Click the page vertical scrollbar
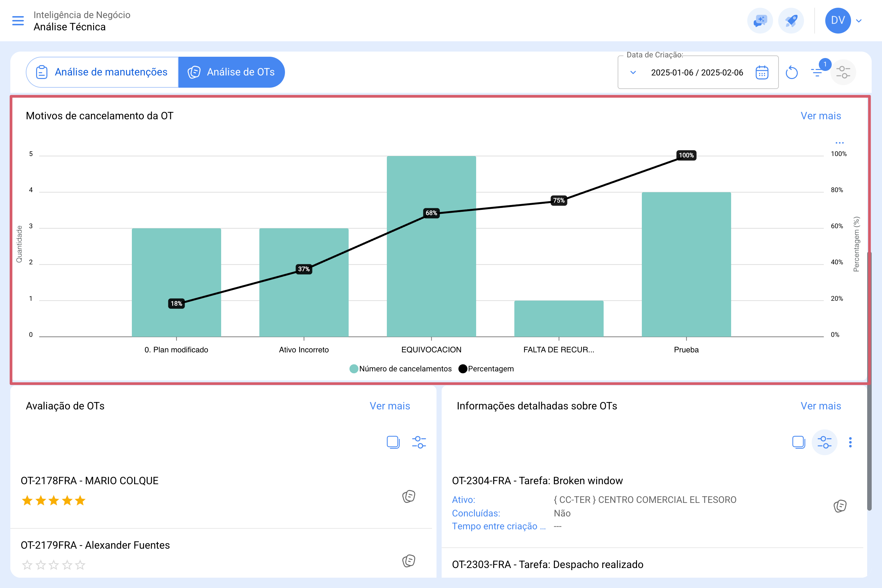Image resolution: width=882 pixels, height=588 pixels. tap(869, 381)
